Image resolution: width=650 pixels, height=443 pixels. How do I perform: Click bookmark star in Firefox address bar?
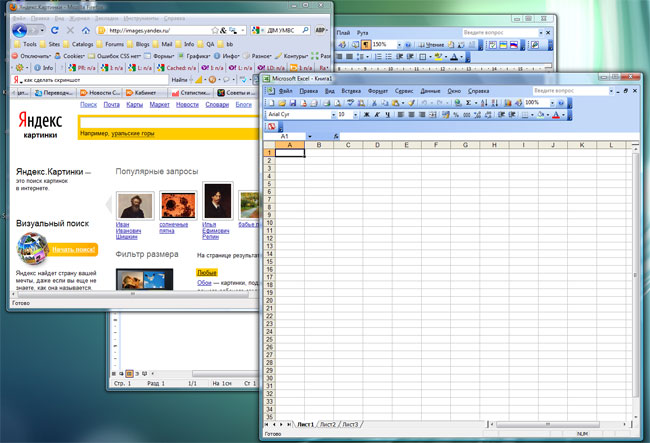pyautogui.click(x=215, y=30)
